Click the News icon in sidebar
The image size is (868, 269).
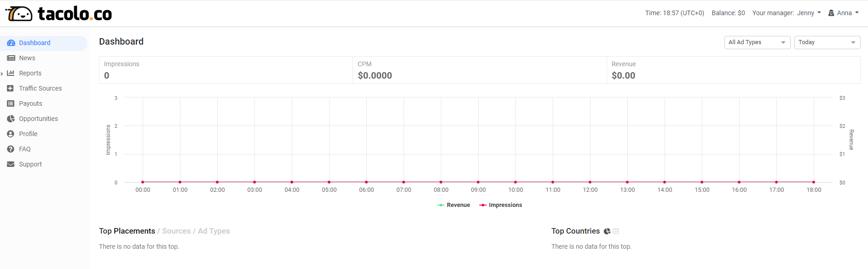coord(11,58)
